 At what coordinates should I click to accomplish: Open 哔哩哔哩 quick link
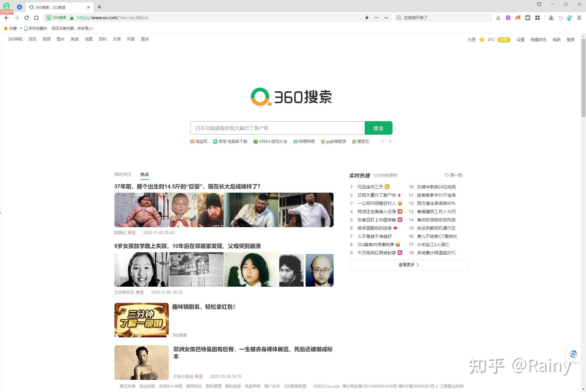(304, 141)
